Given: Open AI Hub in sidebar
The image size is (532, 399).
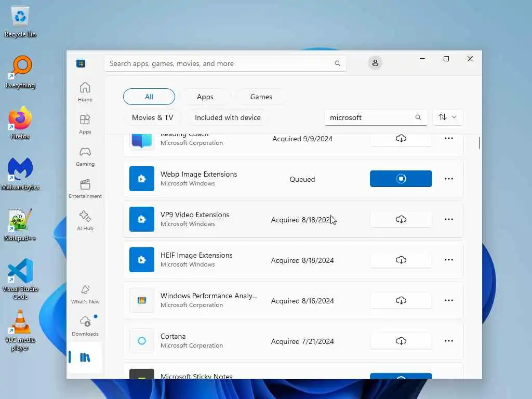Looking at the screenshot, I should [85, 221].
